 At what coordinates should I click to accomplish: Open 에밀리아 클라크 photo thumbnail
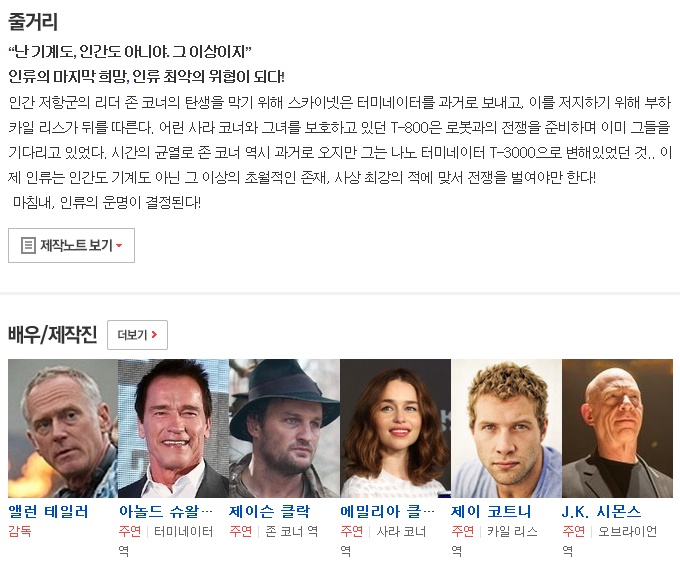point(396,428)
